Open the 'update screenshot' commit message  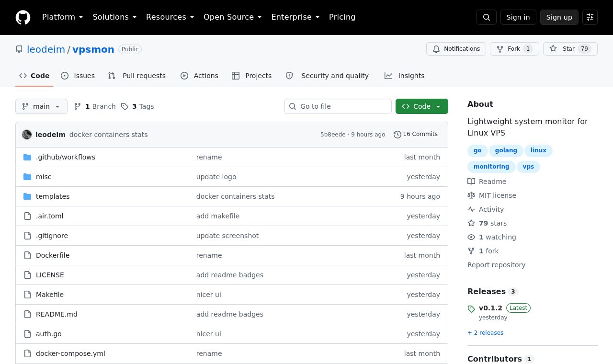pyautogui.click(x=227, y=236)
